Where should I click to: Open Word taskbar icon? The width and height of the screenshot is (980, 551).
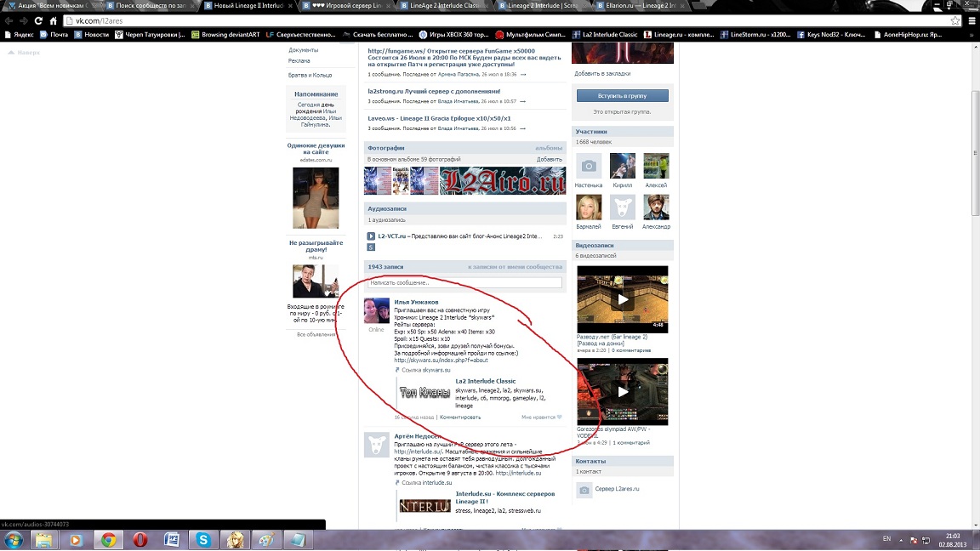point(172,540)
